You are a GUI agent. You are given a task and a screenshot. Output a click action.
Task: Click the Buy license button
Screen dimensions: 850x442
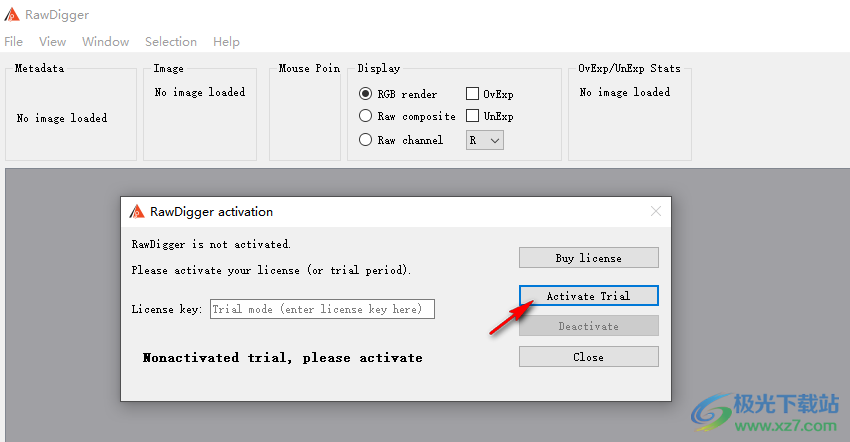(x=589, y=258)
